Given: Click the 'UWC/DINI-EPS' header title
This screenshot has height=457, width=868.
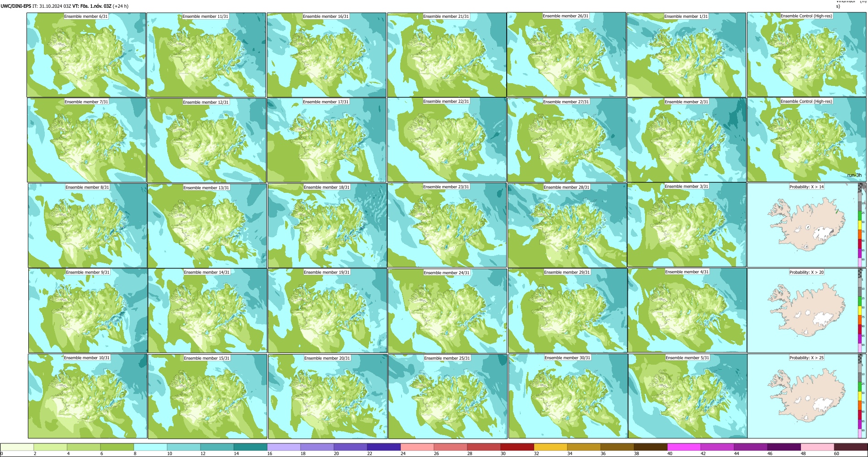Looking at the screenshot, I should coord(16,6).
